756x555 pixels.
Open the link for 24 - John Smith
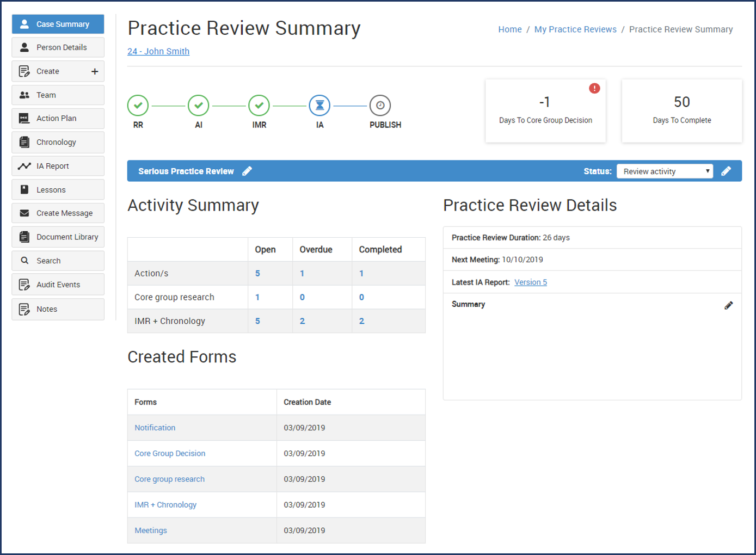tap(158, 51)
